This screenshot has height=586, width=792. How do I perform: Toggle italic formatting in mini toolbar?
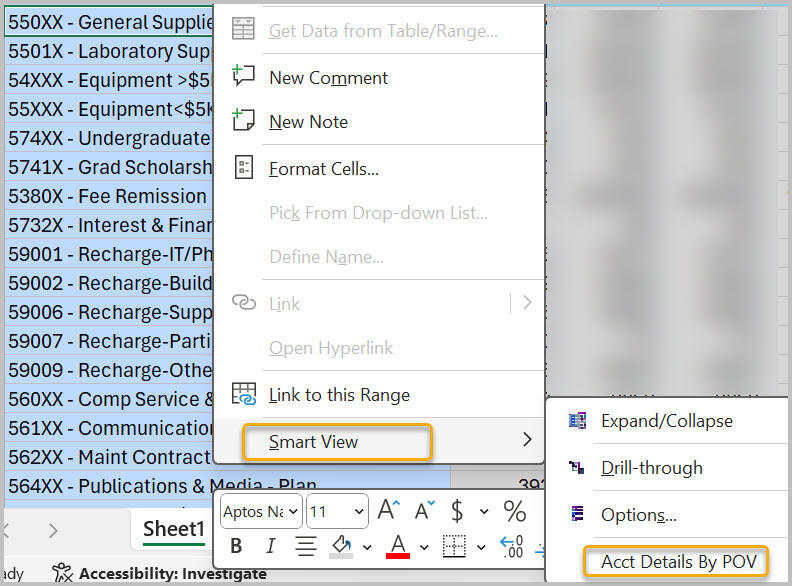point(271,546)
